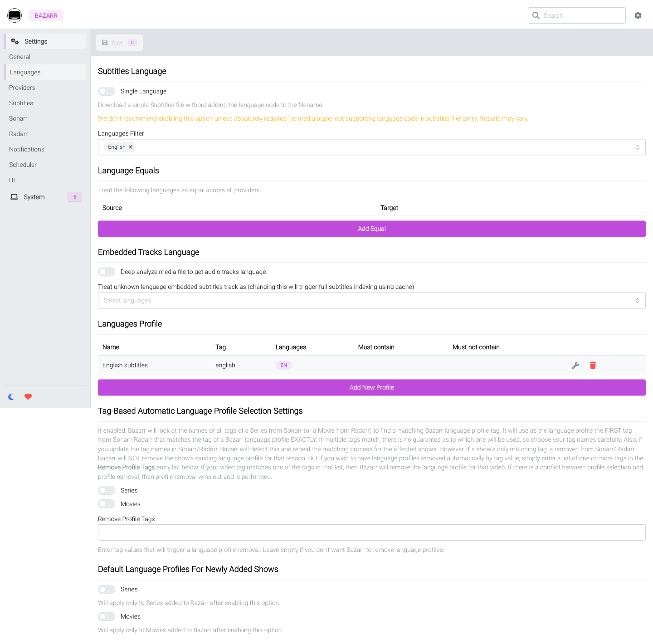Open the top-right gear settings icon
The height and width of the screenshot is (644, 653).
tap(638, 15)
